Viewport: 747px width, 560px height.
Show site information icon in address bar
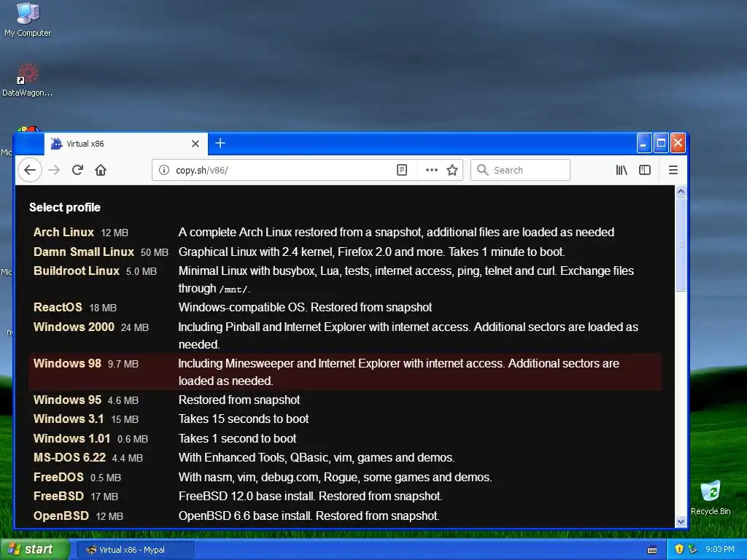164,170
